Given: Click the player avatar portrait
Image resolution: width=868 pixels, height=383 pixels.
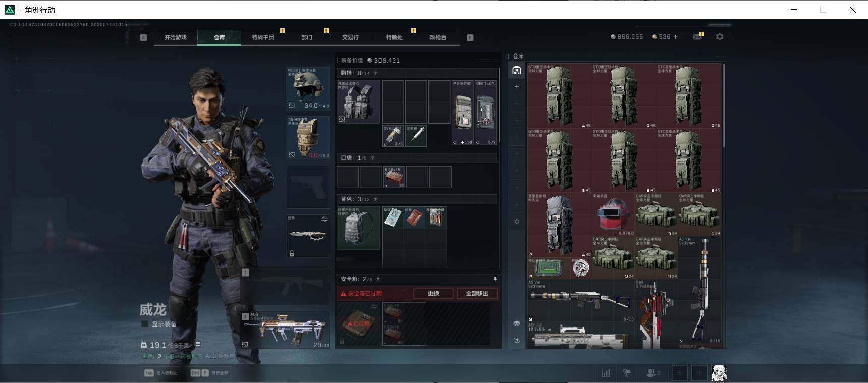Looking at the screenshot, I should pos(719,373).
